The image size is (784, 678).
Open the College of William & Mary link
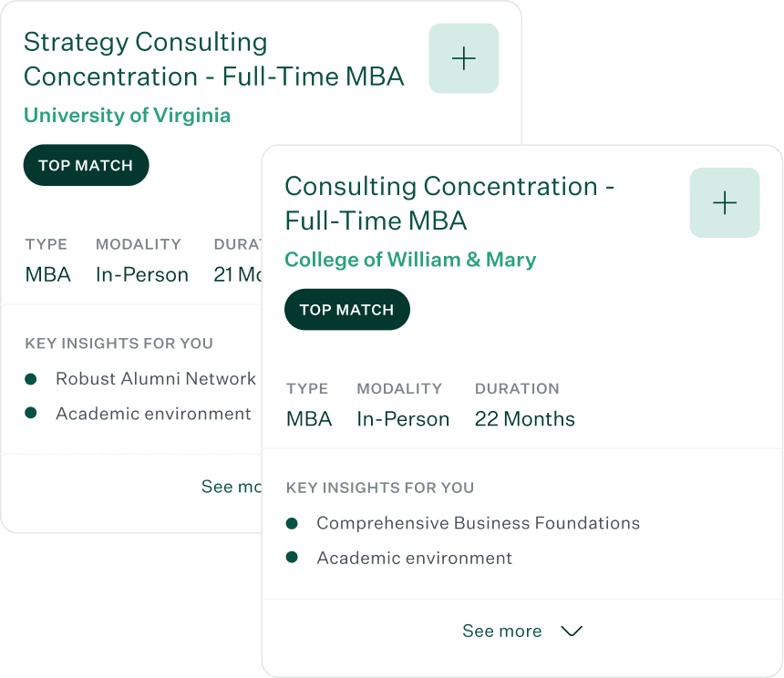coord(410,260)
